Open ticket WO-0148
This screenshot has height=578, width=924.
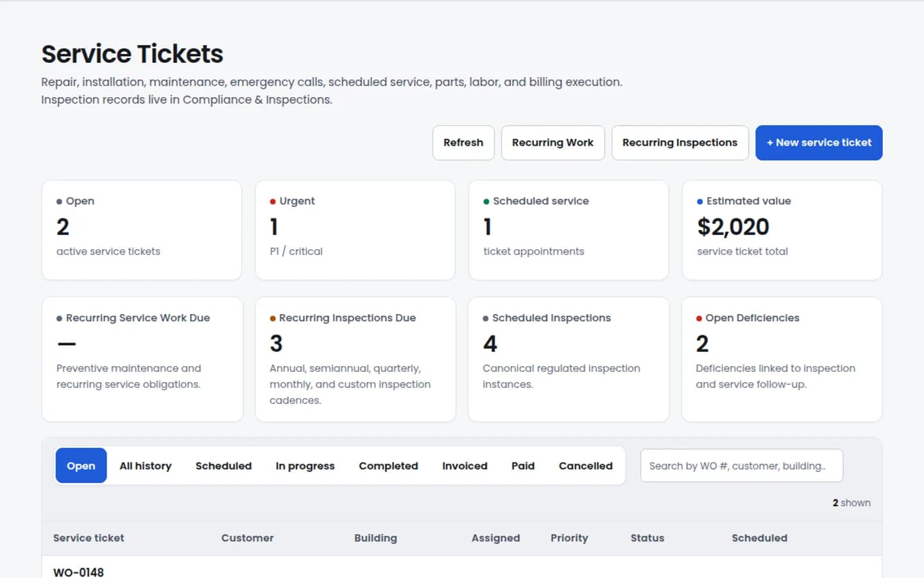click(78, 572)
